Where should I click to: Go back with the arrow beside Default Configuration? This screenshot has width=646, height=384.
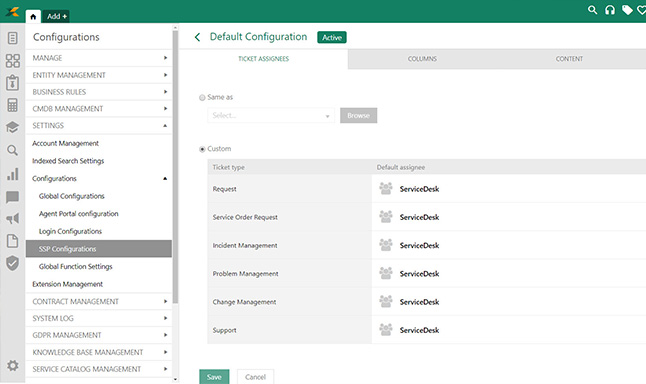pos(197,37)
